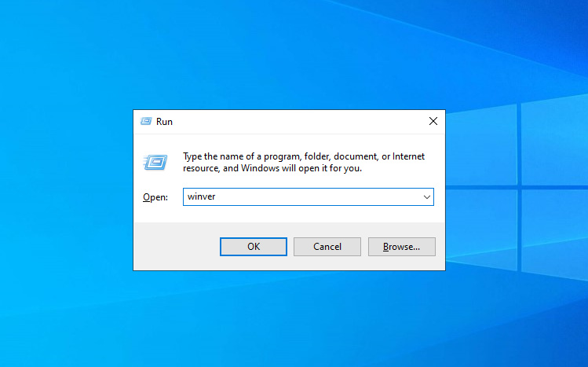The image size is (588, 367).
Task: Click the "Open:" label
Action: tap(155, 197)
